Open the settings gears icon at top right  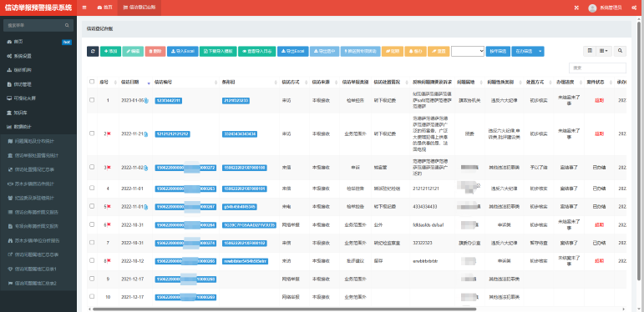pyautogui.click(x=634, y=8)
